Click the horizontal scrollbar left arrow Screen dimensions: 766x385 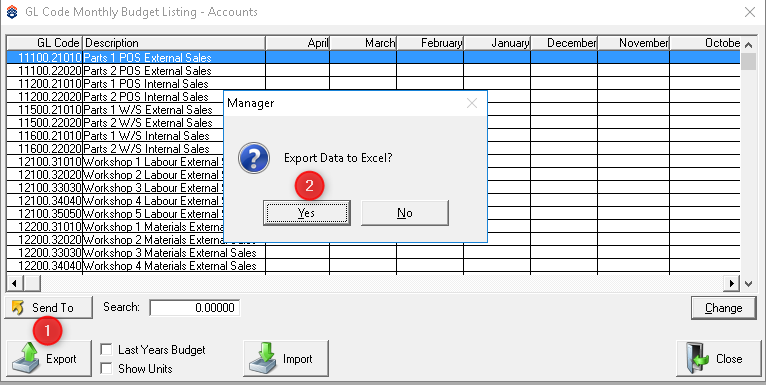click(14, 283)
